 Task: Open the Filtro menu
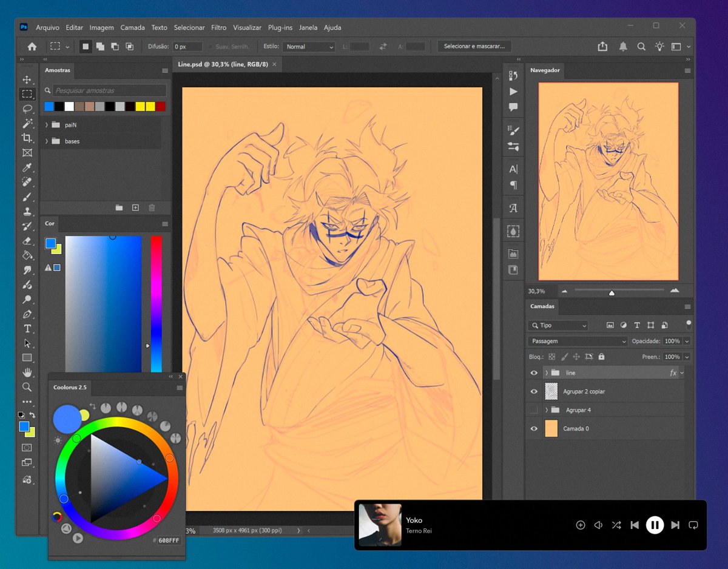pyautogui.click(x=219, y=27)
